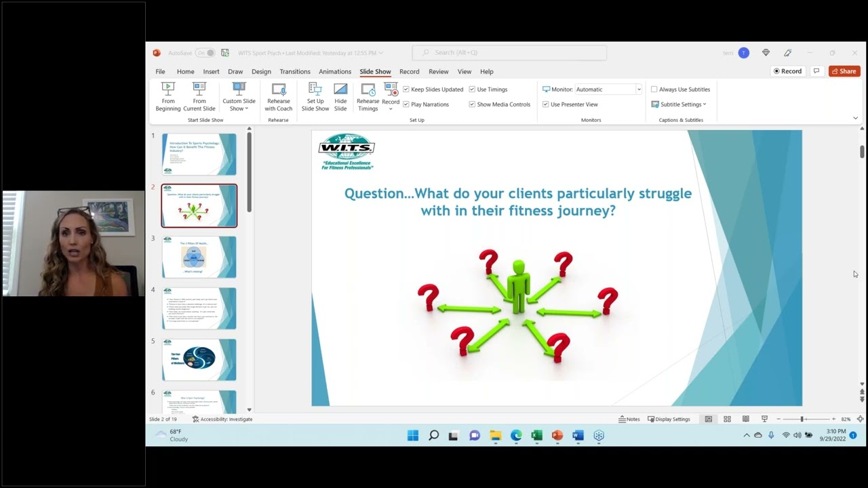
Task: Switch to Reading View in status bar
Action: 745,419
